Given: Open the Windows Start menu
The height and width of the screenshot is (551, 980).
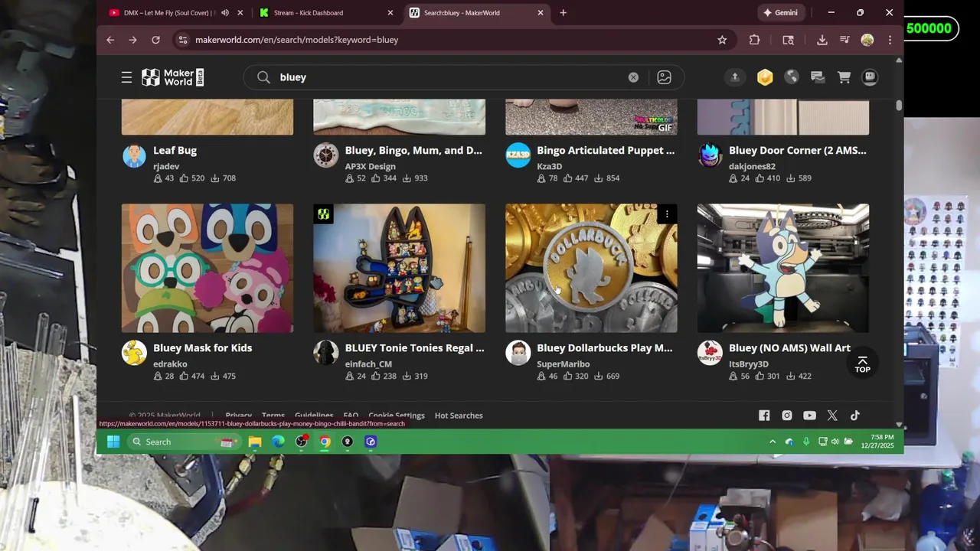Looking at the screenshot, I should [113, 442].
